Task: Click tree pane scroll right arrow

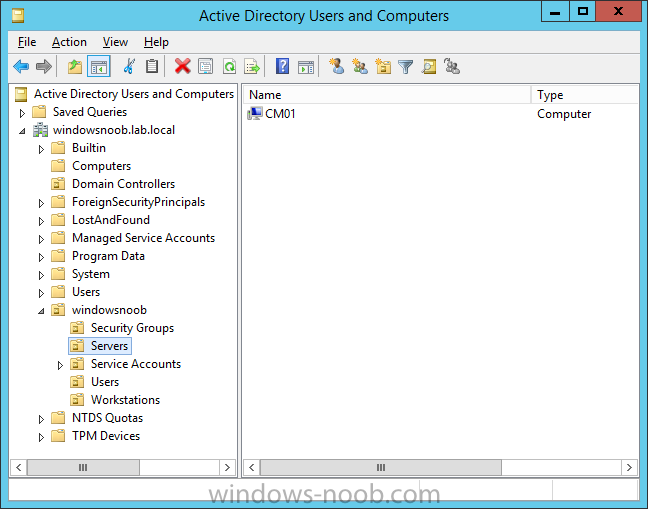Action: (227, 467)
